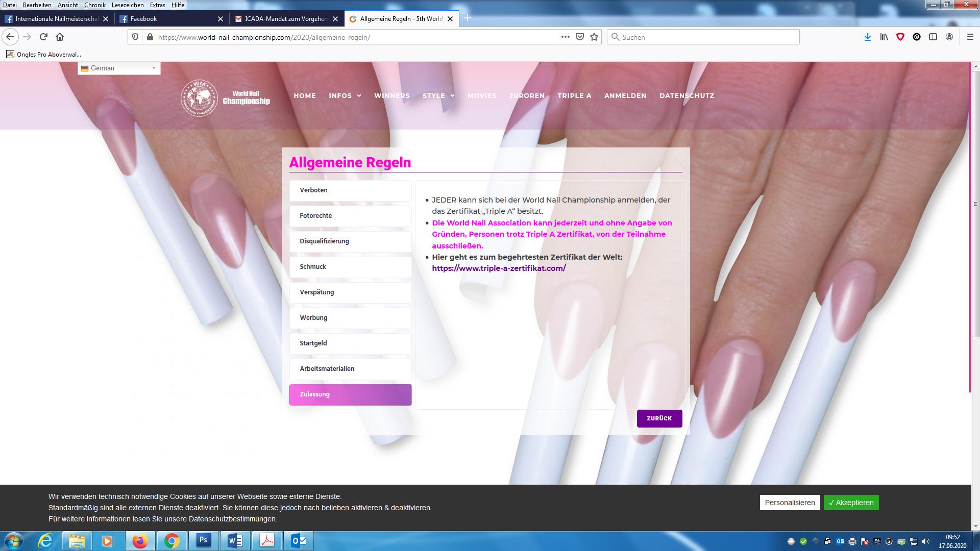The height and width of the screenshot is (551, 980).
Task: Open the Library bookshelf icon
Action: pos(884,37)
